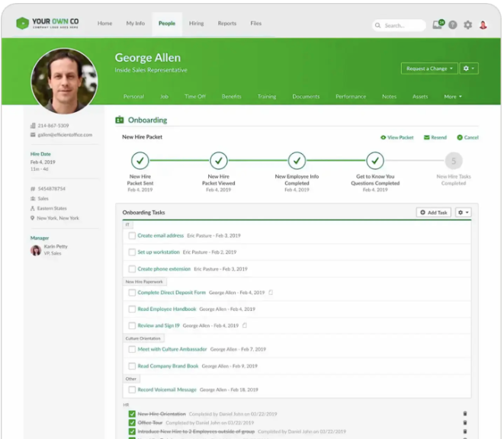Screen dimensions: 504x439
Task: Click the Cancel packet icon
Action: tap(460, 137)
